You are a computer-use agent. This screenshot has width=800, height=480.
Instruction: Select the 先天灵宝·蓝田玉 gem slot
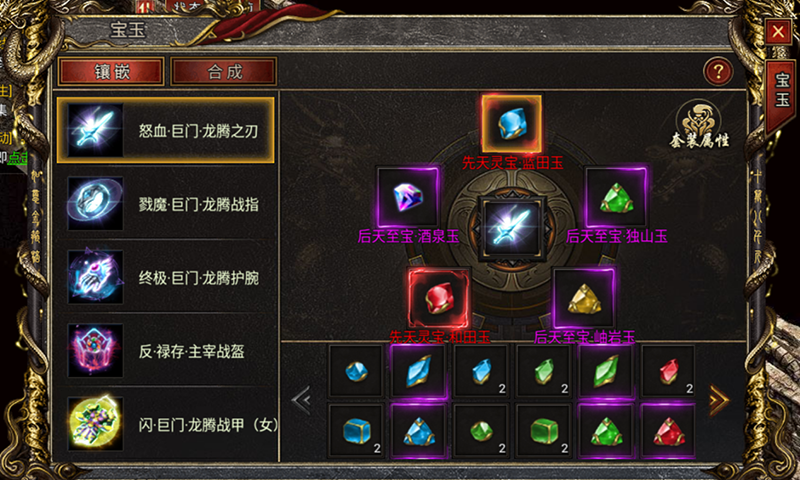click(x=512, y=123)
